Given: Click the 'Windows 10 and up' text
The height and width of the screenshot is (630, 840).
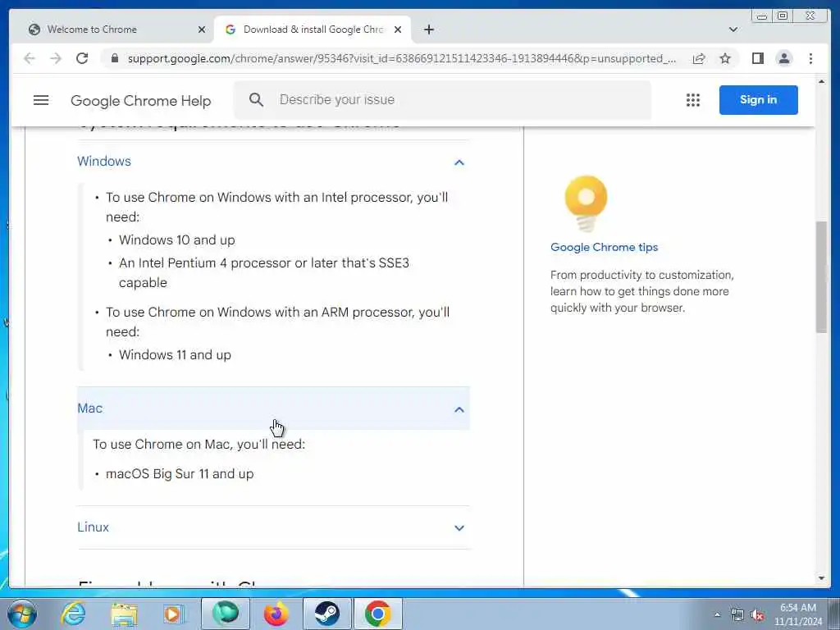Looking at the screenshot, I should 177,240.
